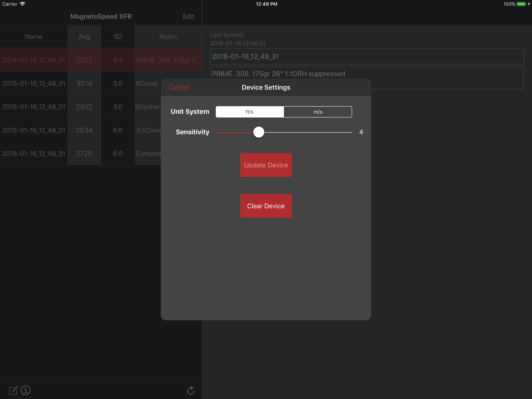Click the Avg column header
The width and height of the screenshot is (532, 399).
coord(84,37)
